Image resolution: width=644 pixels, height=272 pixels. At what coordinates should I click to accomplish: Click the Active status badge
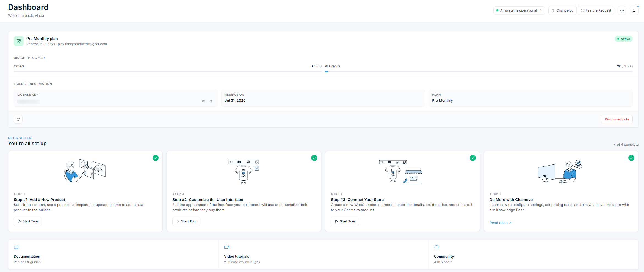(624, 39)
